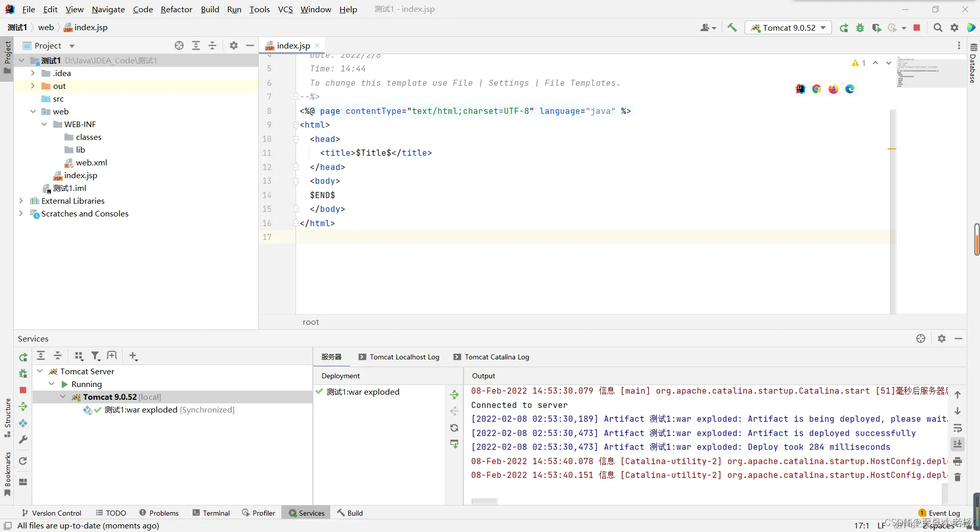Click the editor vertical scrollbar

893,211
